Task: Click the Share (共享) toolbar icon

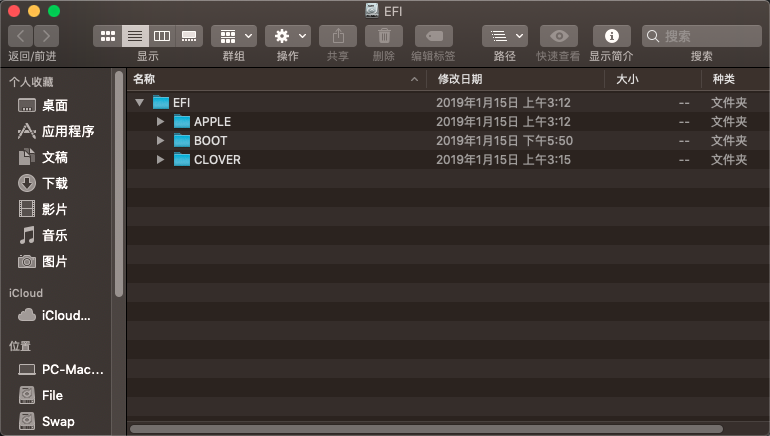Action: [x=338, y=36]
